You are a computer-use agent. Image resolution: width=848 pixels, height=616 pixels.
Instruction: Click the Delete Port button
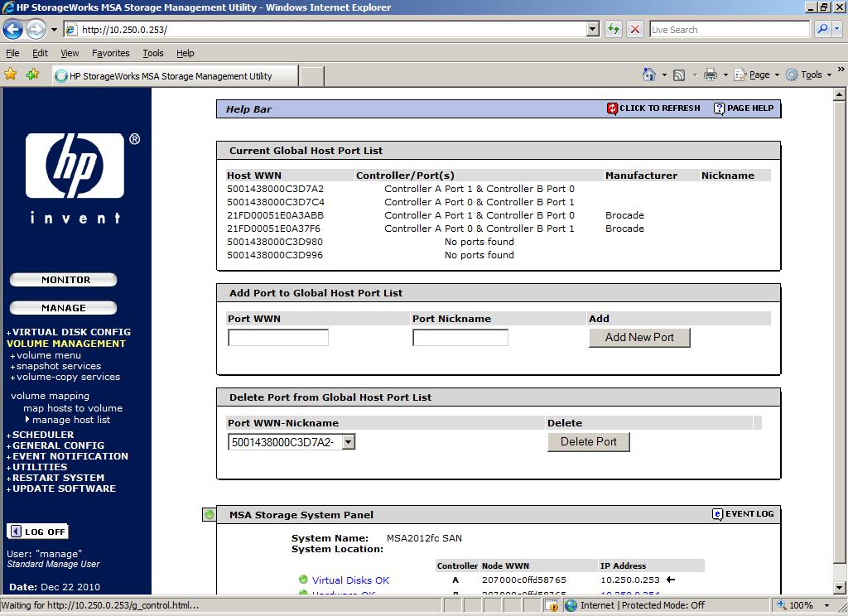(589, 442)
